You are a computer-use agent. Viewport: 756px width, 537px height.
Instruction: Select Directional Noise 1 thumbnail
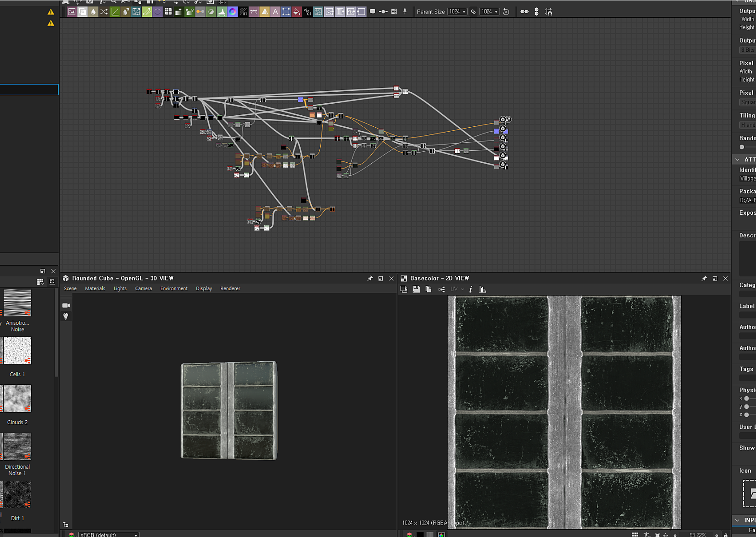click(17, 447)
